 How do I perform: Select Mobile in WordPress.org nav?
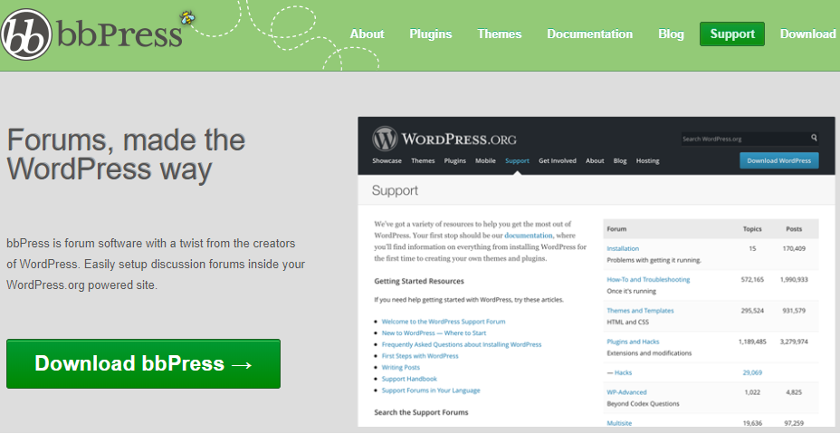pyautogui.click(x=485, y=161)
